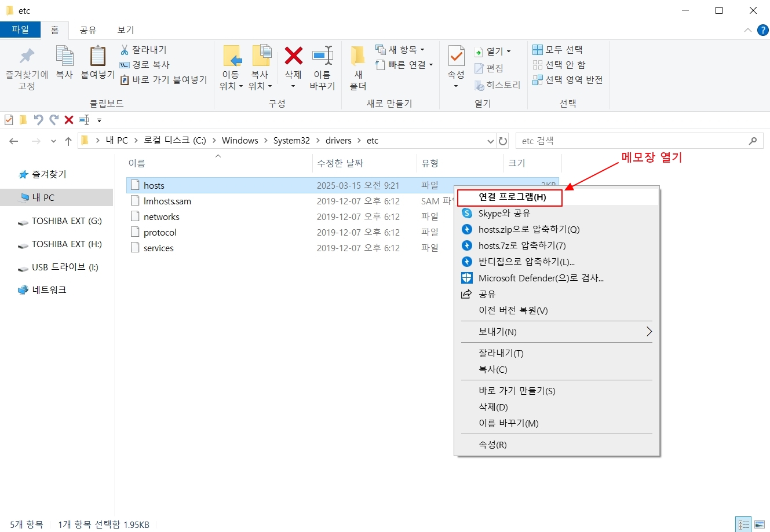The image size is (770, 532).
Task: Click Select None in ribbon
Action: [x=559, y=65]
